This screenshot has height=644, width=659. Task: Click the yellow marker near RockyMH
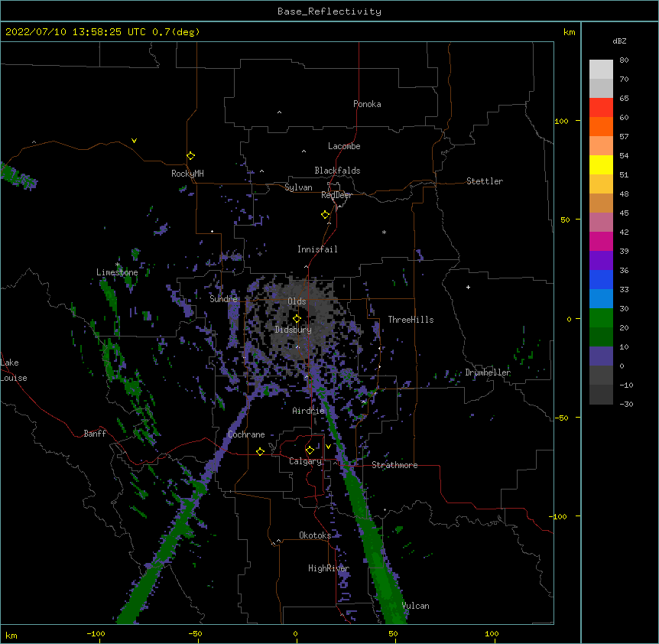tap(191, 156)
